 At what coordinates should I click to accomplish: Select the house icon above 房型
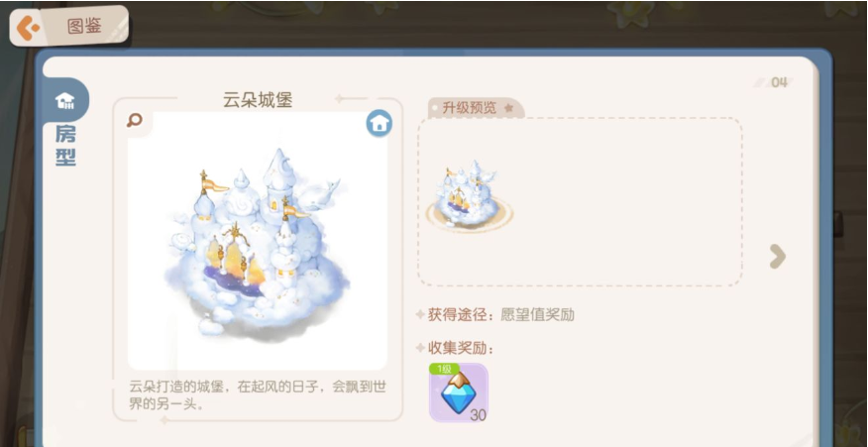click(x=65, y=101)
